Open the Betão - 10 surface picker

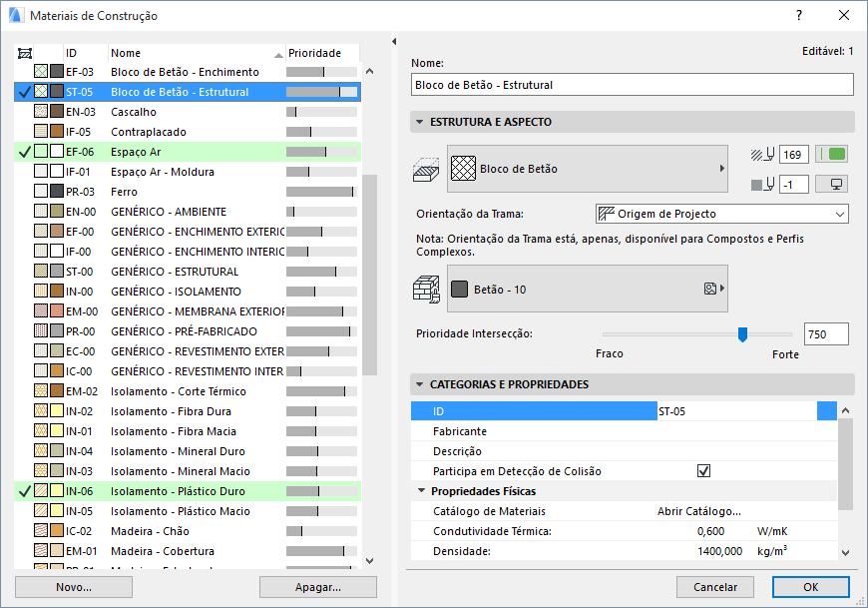tap(588, 290)
